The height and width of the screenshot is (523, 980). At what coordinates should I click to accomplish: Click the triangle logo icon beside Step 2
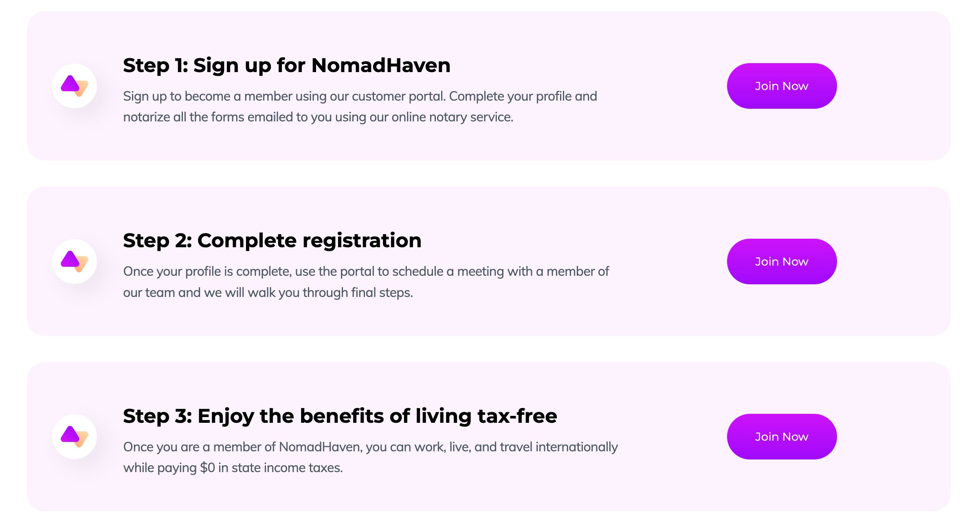tap(75, 261)
